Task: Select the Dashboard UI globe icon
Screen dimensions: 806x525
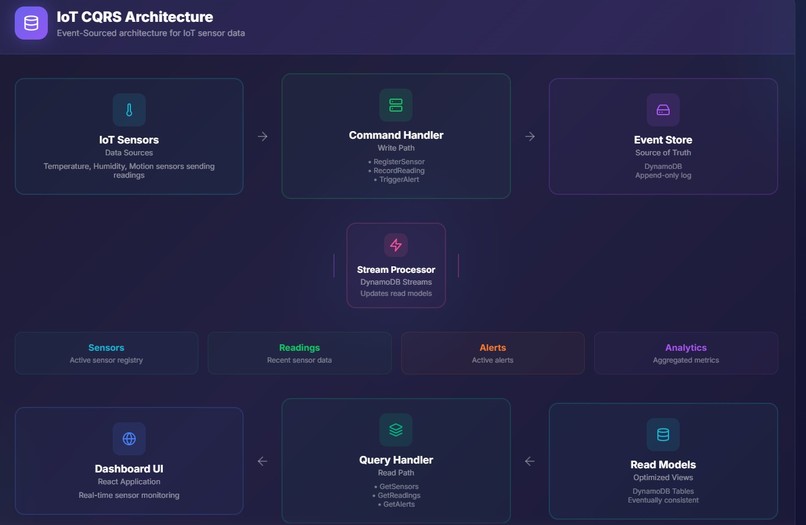Action: pyautogui.click(x=129, y=439)
